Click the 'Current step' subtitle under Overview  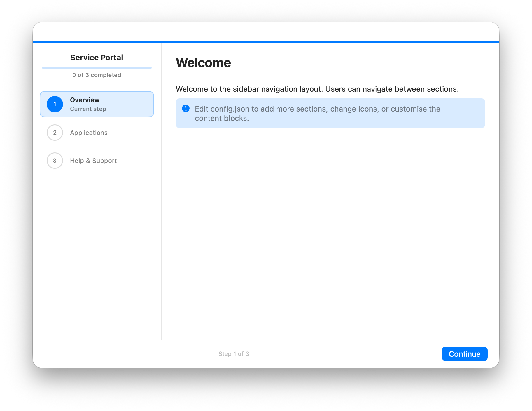click(88, 109)
